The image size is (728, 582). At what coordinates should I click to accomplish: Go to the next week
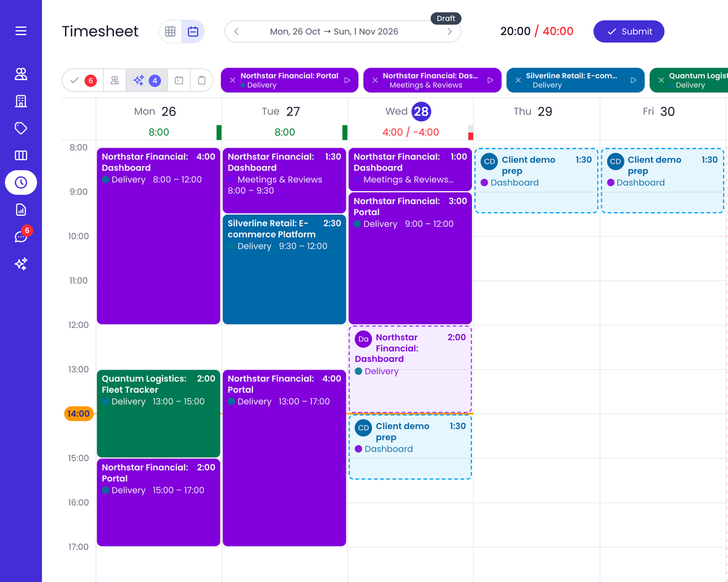[450, 32]
